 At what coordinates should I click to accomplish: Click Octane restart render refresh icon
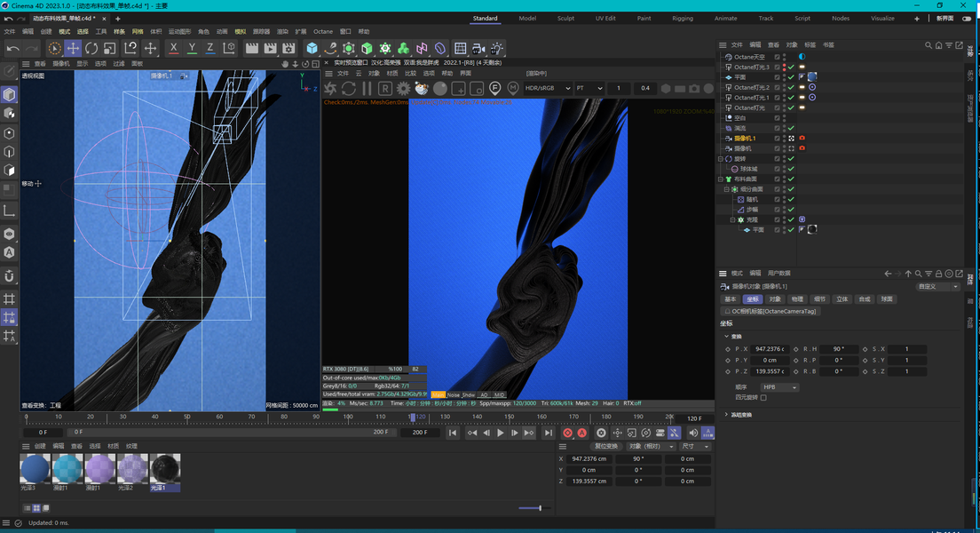349,89
